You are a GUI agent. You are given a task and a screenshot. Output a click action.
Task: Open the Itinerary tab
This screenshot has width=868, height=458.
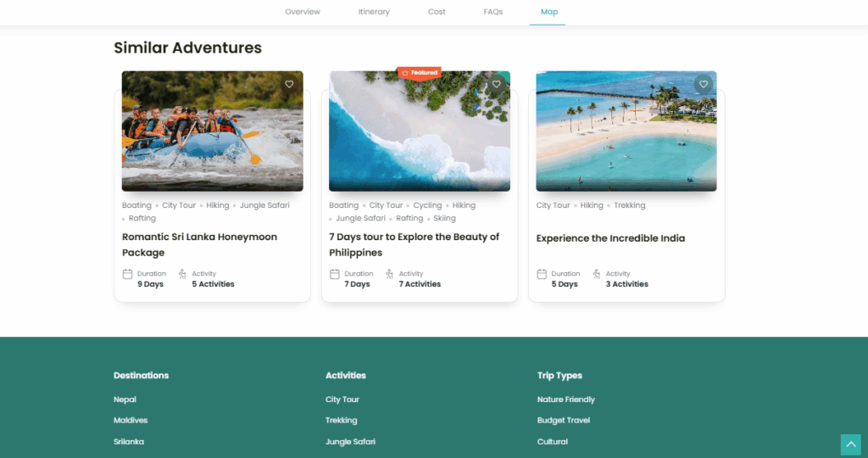tap(374, 12)
